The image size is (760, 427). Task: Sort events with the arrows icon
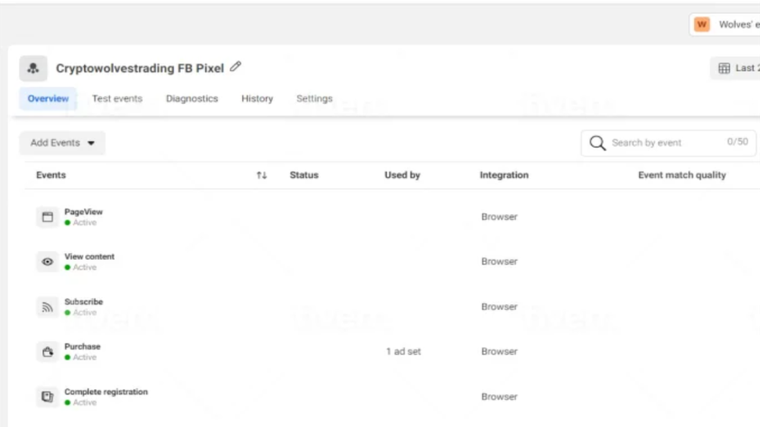point(262,175)
